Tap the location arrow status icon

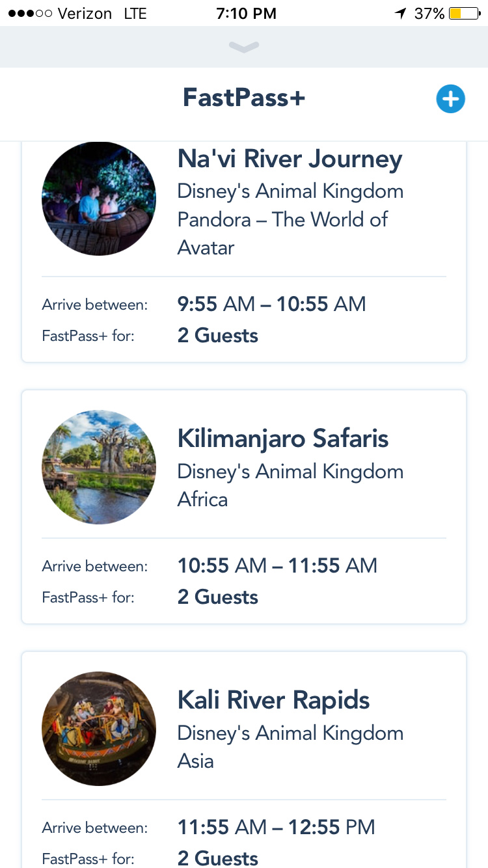[x=400, y=13]
